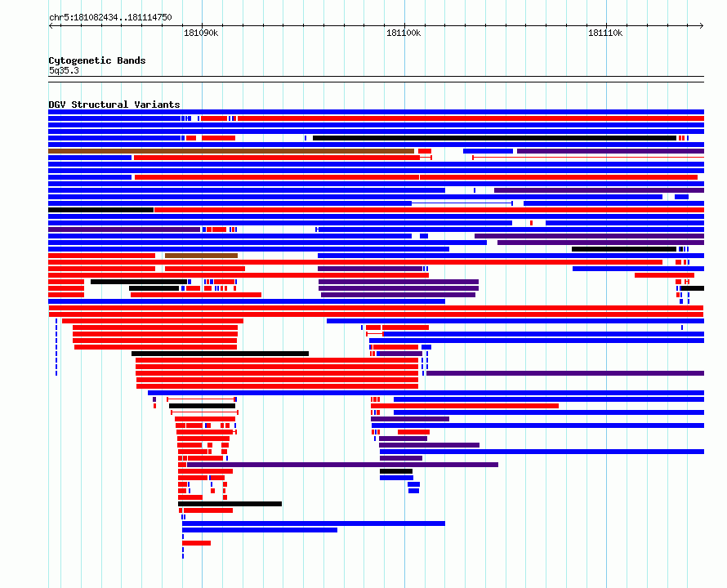This screenshot has height=588, width=727.
Task: Select the short brown variant bar
Action: tap(201, 256)
